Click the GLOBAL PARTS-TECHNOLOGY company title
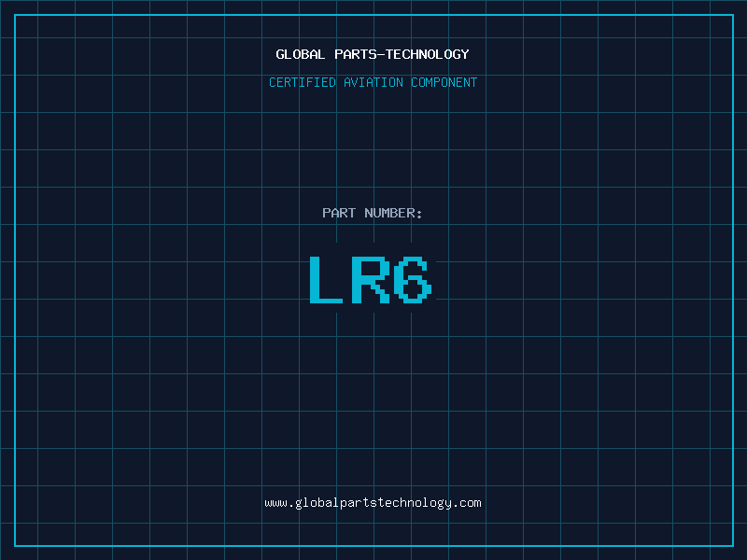 (373, 55)
